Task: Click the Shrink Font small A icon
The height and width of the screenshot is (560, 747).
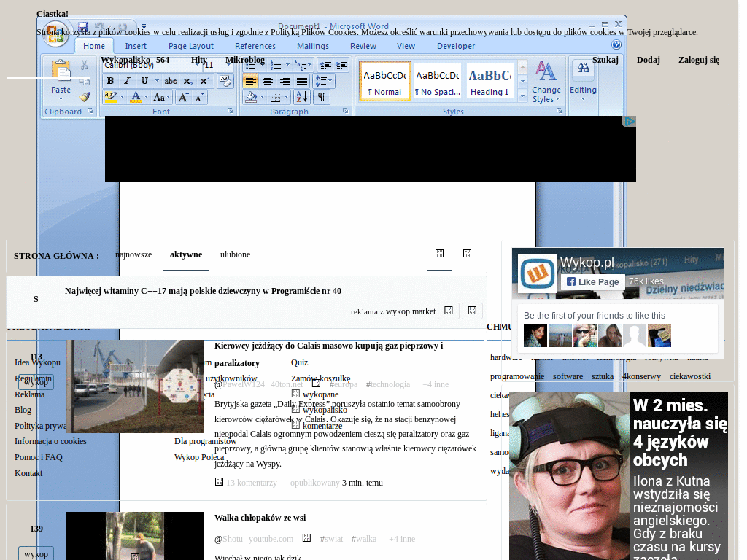Action: pyautogui.click(x=199, y=97)
